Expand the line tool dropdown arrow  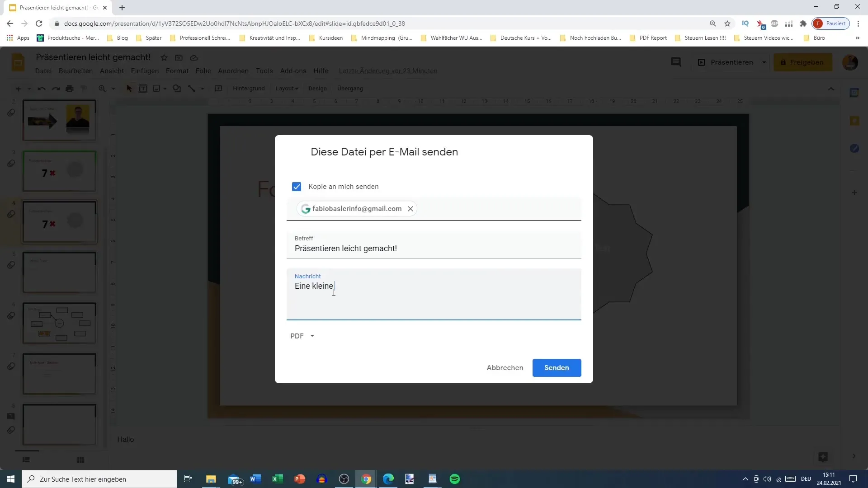coord(203,89)
